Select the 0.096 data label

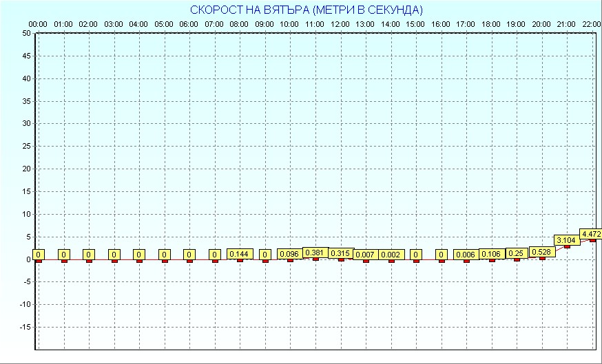289,254
